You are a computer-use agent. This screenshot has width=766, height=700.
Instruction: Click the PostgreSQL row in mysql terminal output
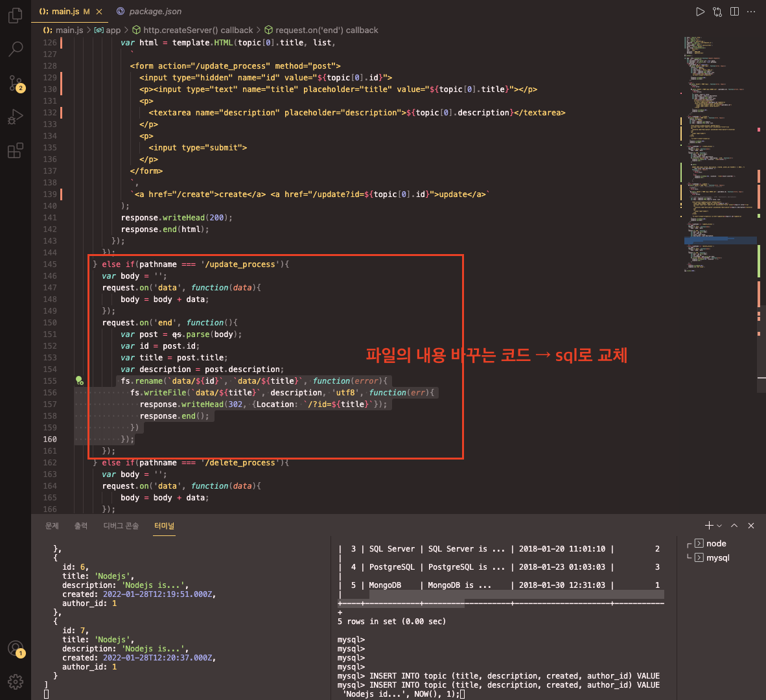[x=499, y=566]
